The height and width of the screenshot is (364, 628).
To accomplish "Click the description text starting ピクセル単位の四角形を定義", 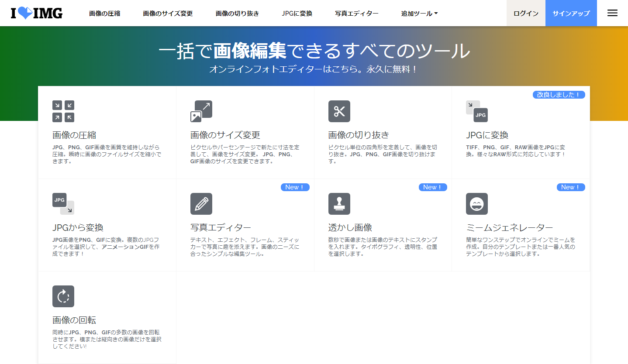I will point(383,155).
